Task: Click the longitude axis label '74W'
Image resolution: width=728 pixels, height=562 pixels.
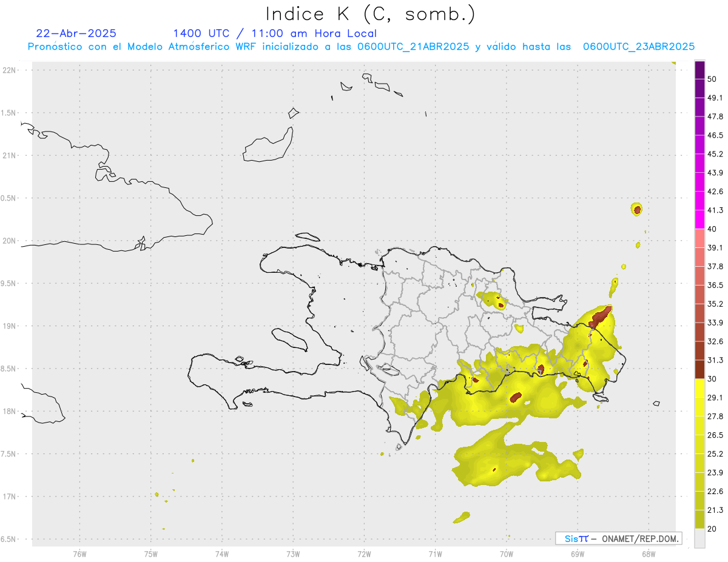Action: click(222, 554)
